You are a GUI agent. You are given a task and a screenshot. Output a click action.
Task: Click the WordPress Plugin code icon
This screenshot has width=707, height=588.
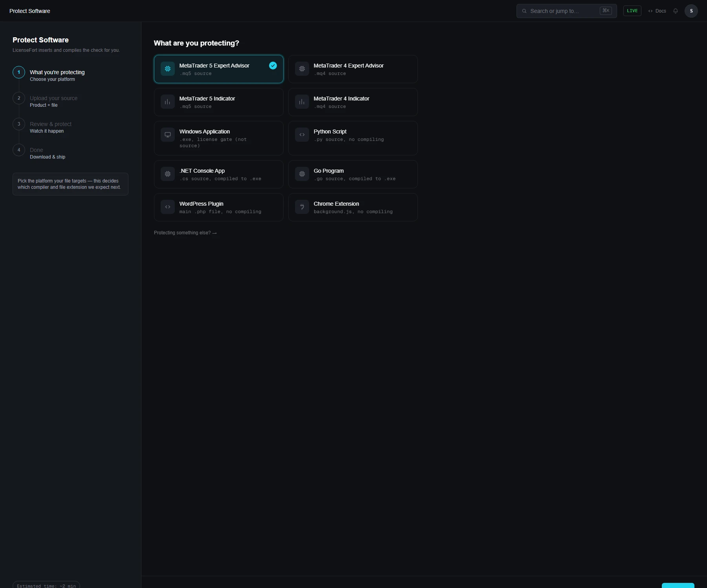(x=168, y=207)
